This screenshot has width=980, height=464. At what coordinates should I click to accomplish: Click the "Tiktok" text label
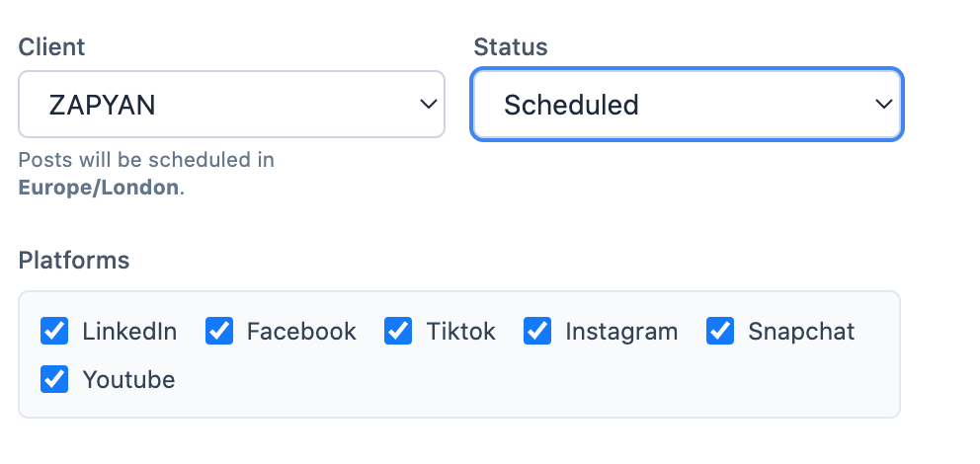click(461, 332)
